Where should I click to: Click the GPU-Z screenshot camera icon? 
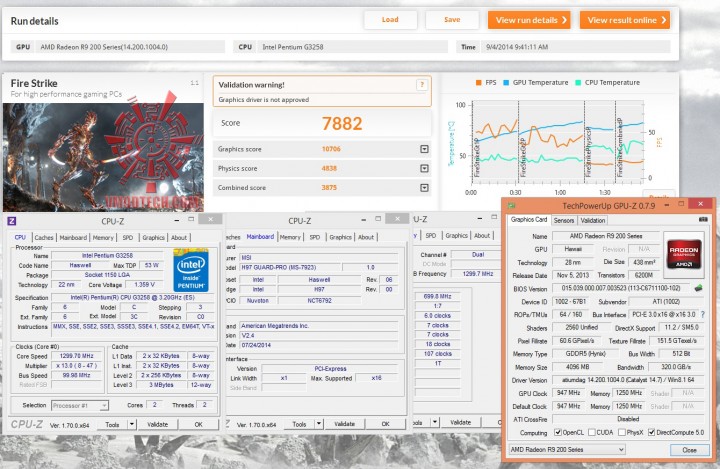click(x=703, y=220)
